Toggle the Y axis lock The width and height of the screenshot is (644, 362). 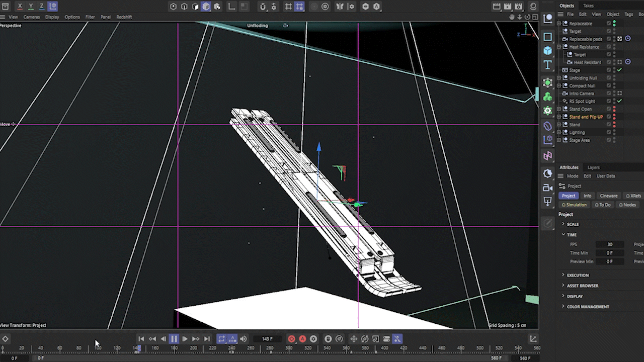click(31, 7)
